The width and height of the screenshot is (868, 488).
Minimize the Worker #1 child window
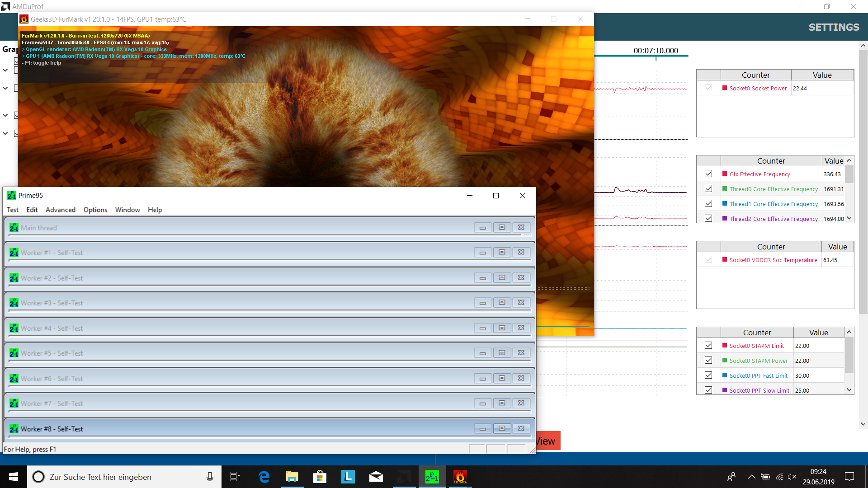coord(482,253)
